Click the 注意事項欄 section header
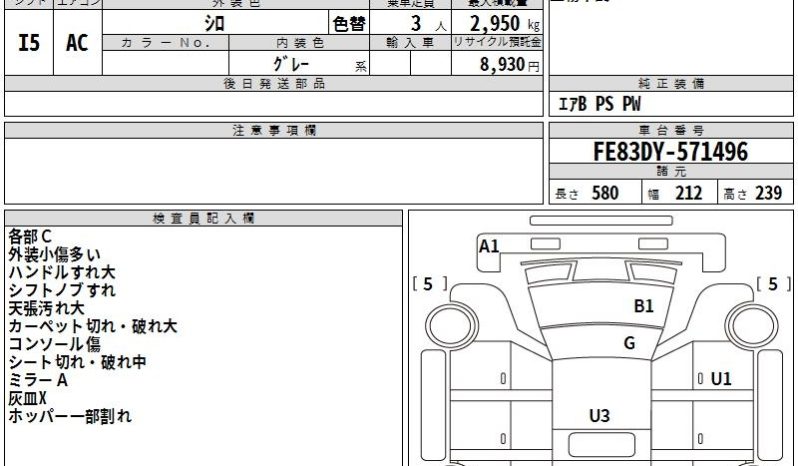This screenshot has height=466, width=798. coord(274,130)
